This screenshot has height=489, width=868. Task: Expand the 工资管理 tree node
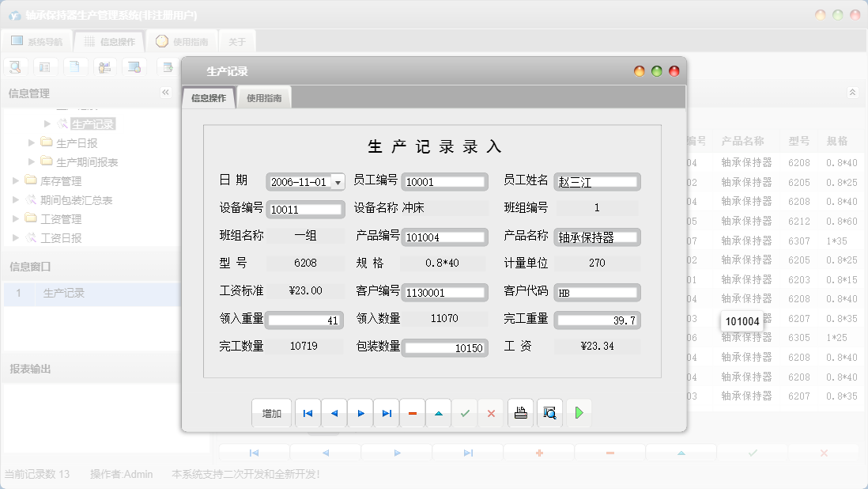point(17,218)
